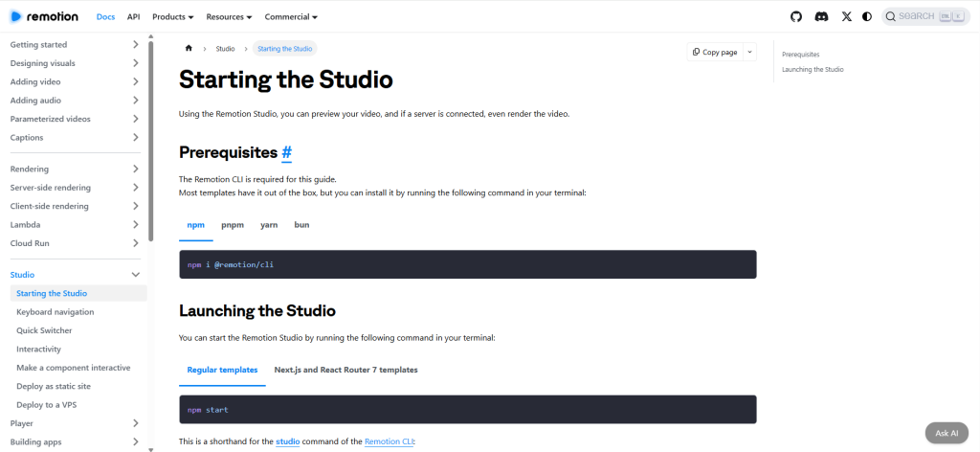This screenshot has height=452, width=980.
Task: Expand Building apps sidebar section
Action: [x=75, y=442]
